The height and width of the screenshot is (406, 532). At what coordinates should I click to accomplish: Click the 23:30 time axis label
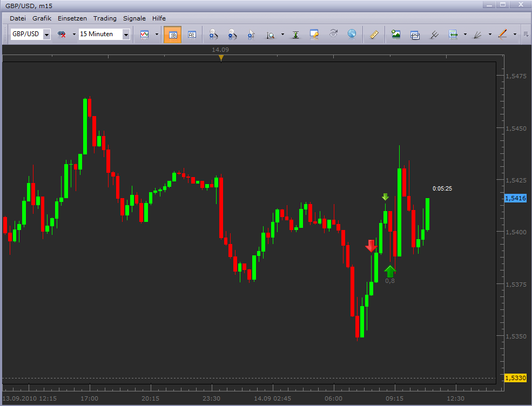pos(211,398)
